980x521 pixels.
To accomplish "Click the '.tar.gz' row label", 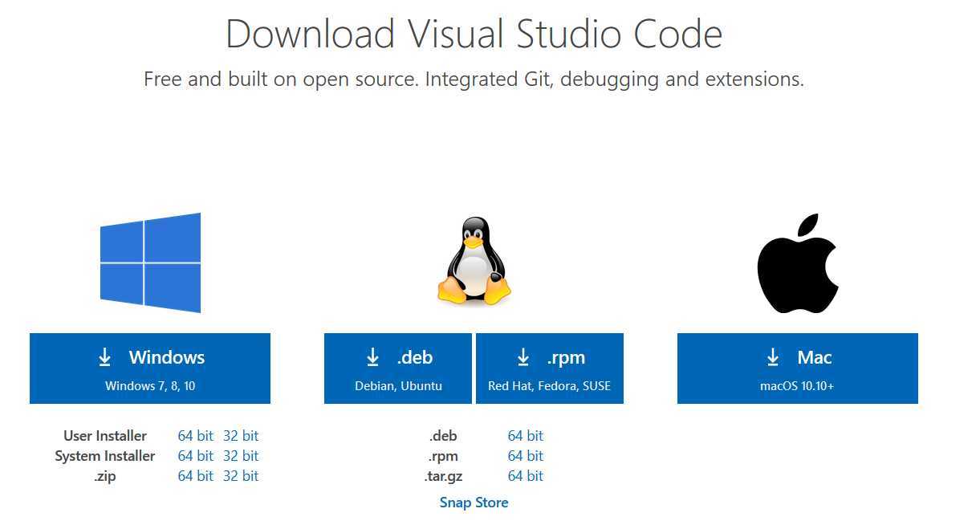I will (x=444, y=476).
